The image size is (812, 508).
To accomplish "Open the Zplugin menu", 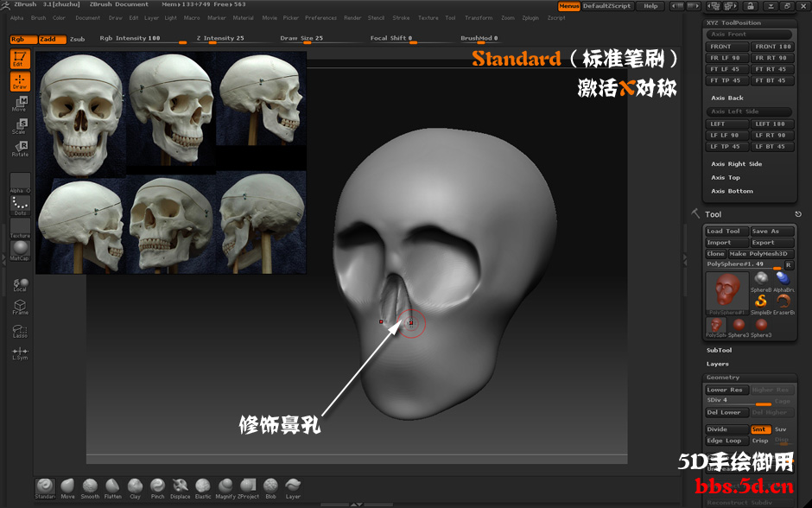I will click(x=530, y=18).
